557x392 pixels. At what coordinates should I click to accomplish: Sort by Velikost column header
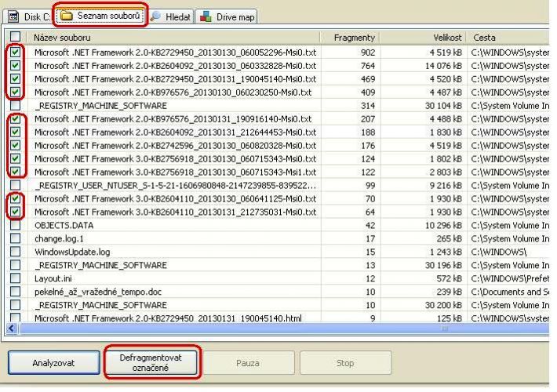423,38
